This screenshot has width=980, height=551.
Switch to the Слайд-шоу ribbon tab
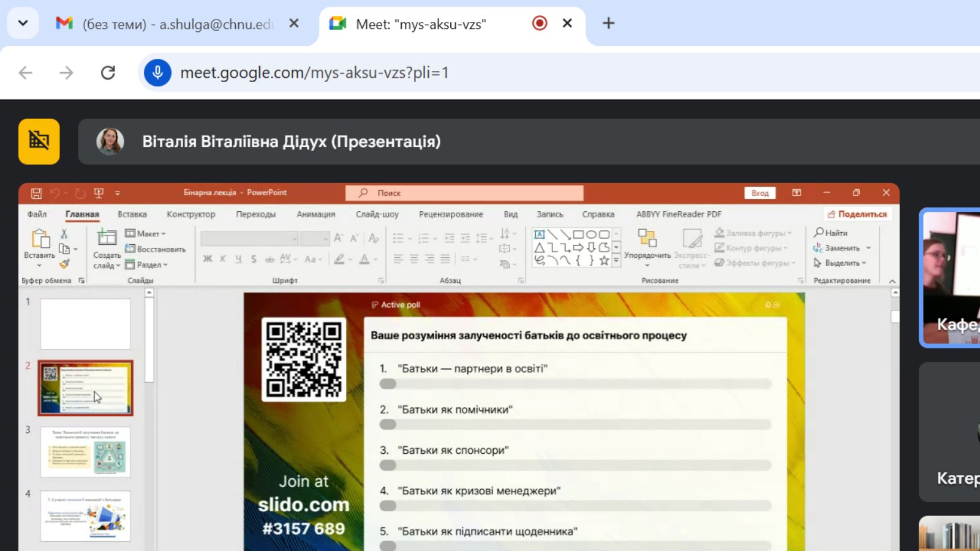tap(377, 214)
